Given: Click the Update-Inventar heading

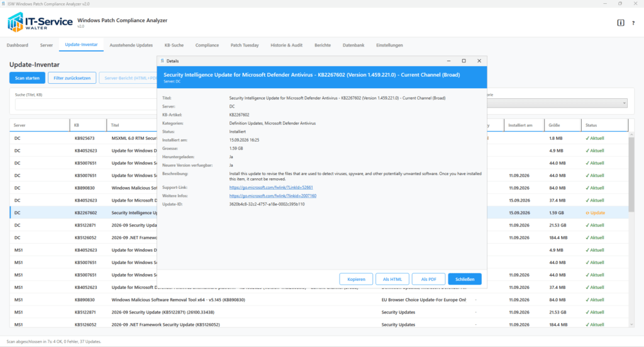Looking at the screenshot, I should pos(35,64).
